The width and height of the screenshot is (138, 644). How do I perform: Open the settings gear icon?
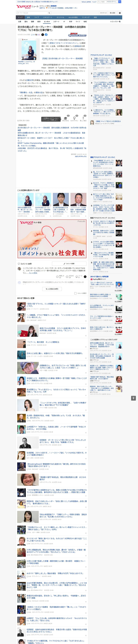(x=120, y=13)
